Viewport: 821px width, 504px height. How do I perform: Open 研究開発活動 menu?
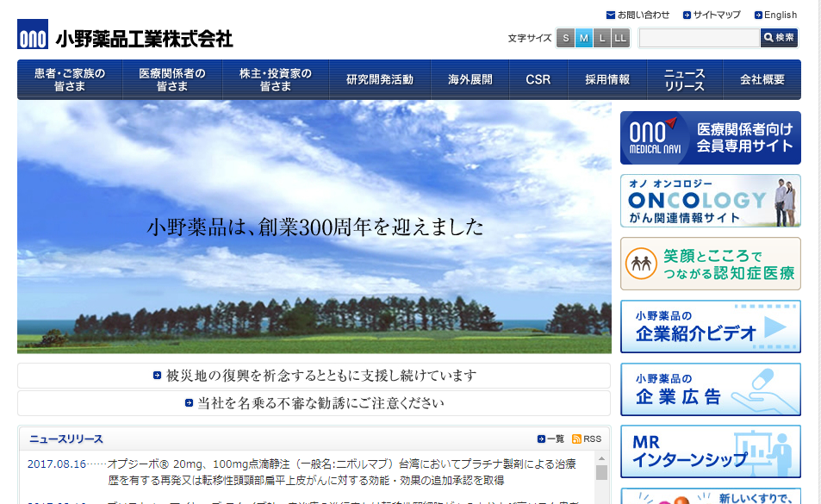coord(380,79)
